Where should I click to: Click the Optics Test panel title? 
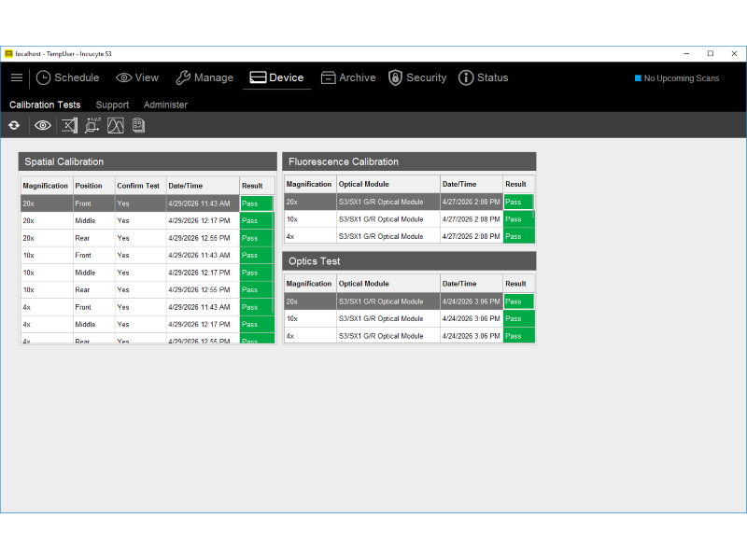(315, 261)
